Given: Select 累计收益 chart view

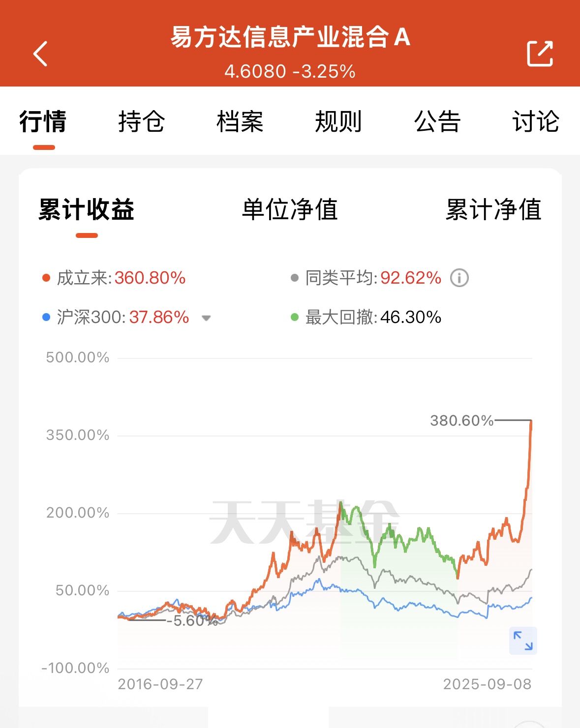Looking at the screenshot, I should point(87,210).
